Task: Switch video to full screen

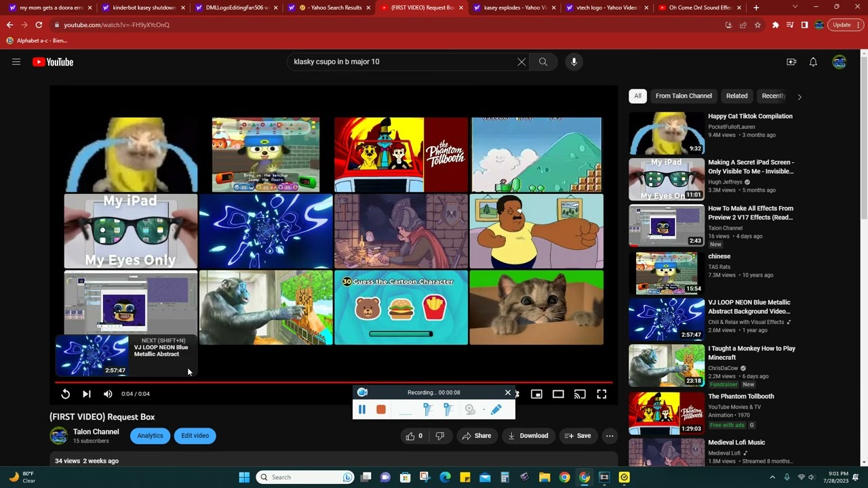Action: point(601,394)
